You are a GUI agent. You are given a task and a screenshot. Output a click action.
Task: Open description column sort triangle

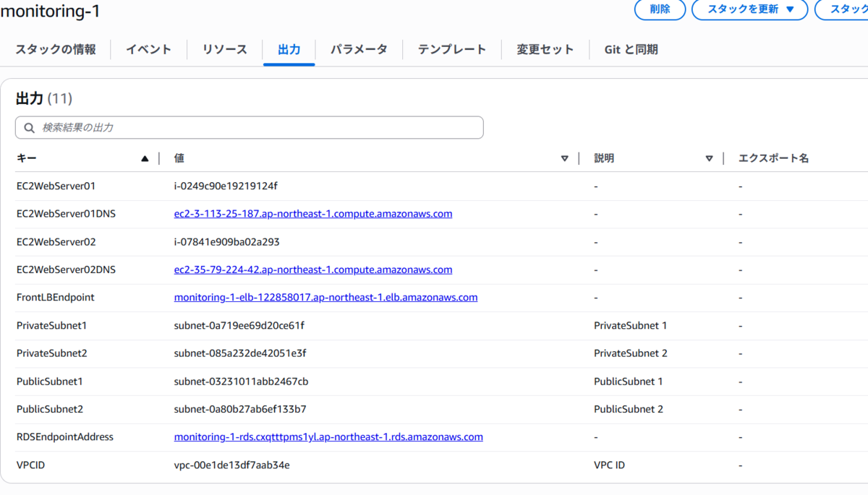click(x=710, y=159)
